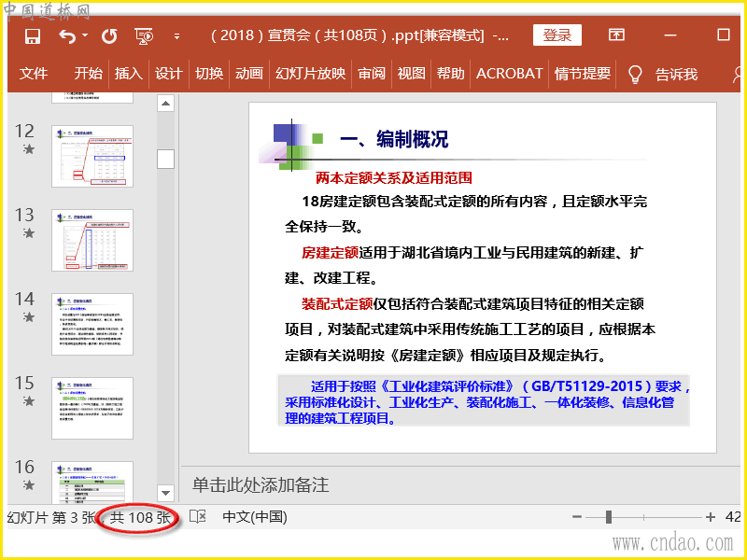Switch to the 动画 tab

[x=249, y=74]
